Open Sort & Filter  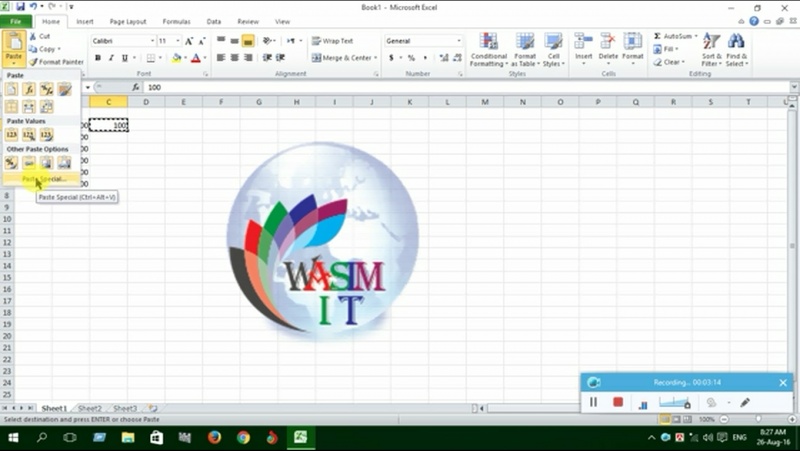point(711,49)
